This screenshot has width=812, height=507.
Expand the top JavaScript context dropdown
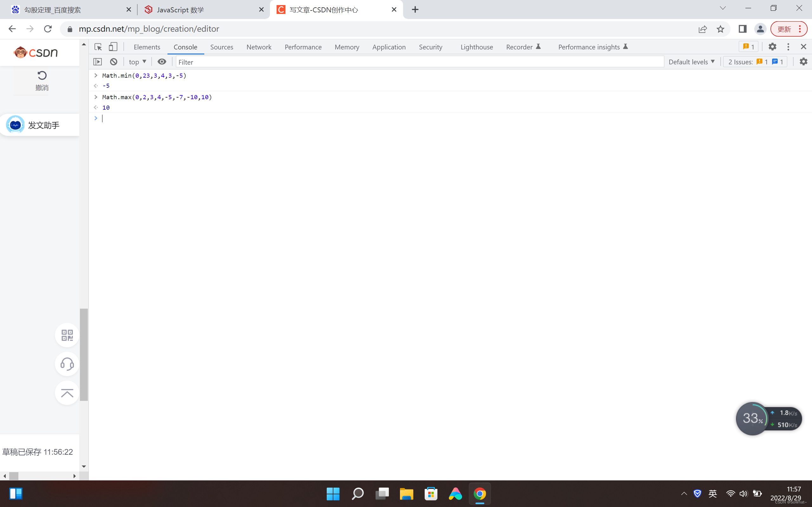coord(138,62)
